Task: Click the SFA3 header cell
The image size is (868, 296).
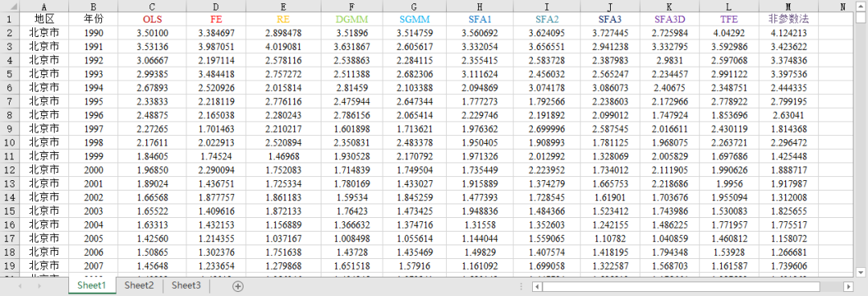Action: click(611, 18)
